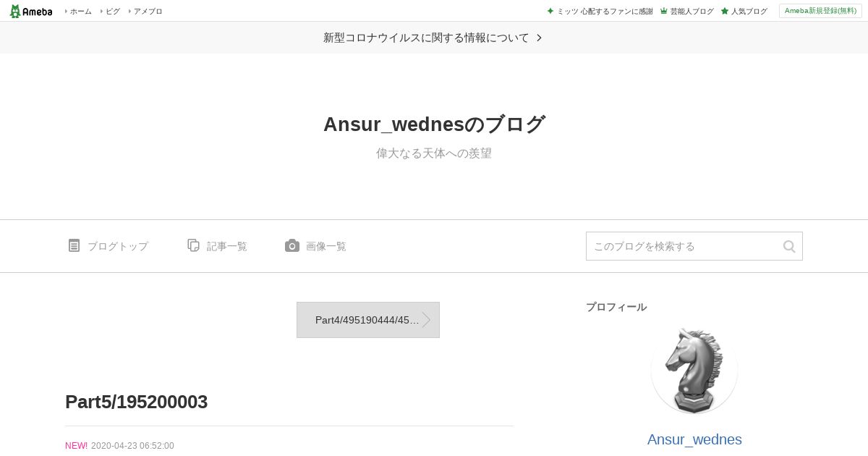Open ブログトップ via its document icon
Image resolution: width=868 pixels, height=456 pixels.
point(74,245)
